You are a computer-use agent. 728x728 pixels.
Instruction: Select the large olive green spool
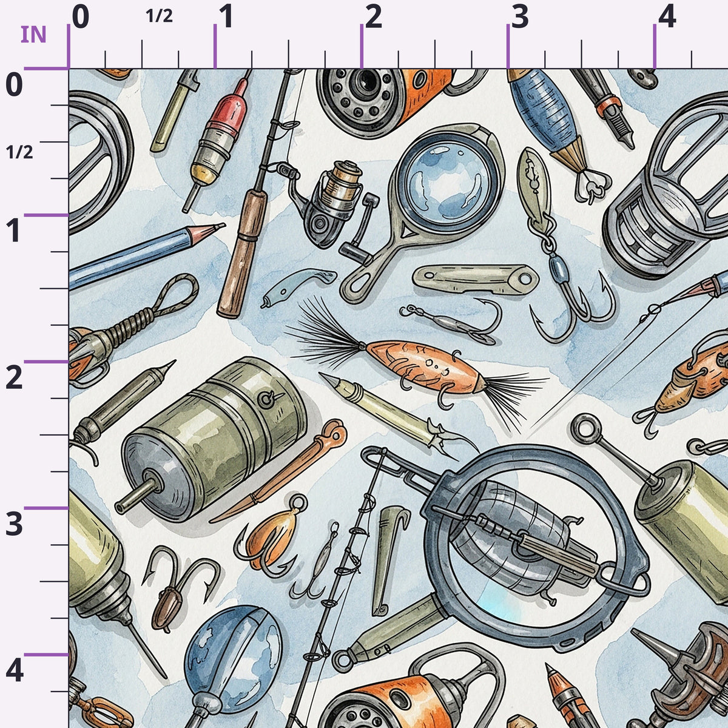pyautogui.click(x=212, y=438)
